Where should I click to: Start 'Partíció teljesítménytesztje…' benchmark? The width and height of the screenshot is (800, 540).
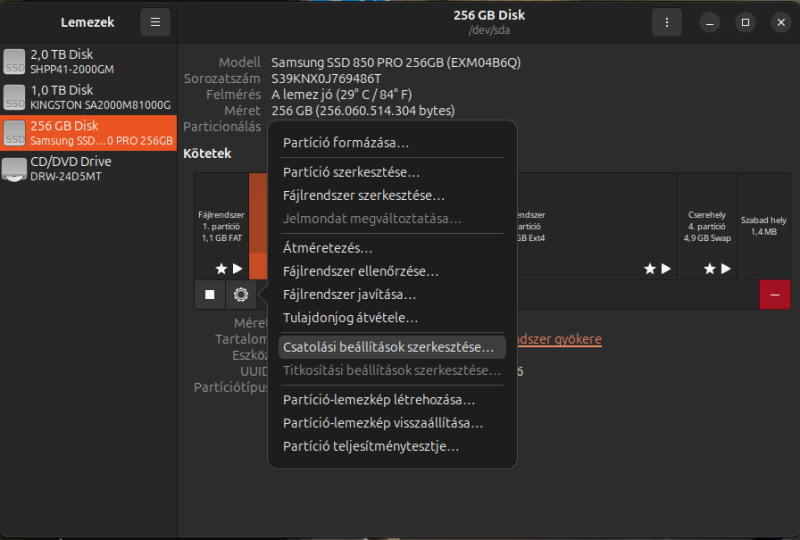pyautogui.click(x=371, y=446)
